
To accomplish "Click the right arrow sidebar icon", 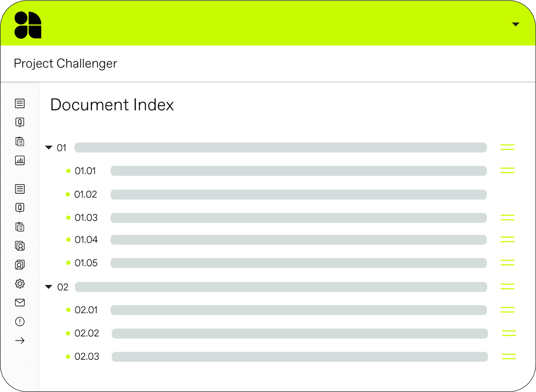I will click(20, 341).
